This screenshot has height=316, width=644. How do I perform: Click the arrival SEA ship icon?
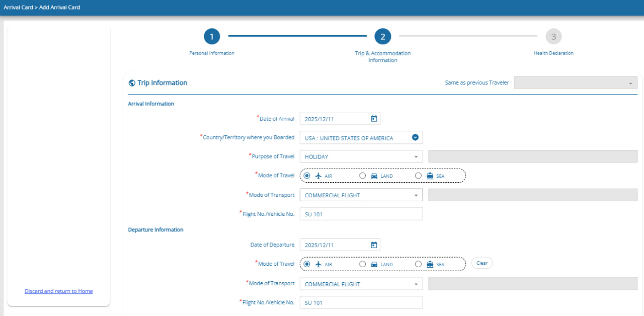click(x=430, y=176)
